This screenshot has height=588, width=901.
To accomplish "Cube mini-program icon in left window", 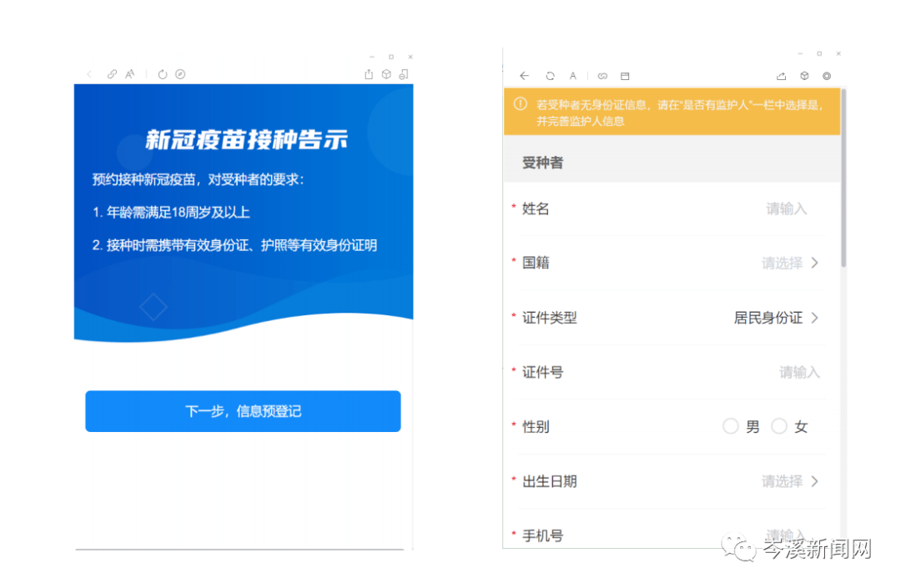I will [x=387, y=74].
